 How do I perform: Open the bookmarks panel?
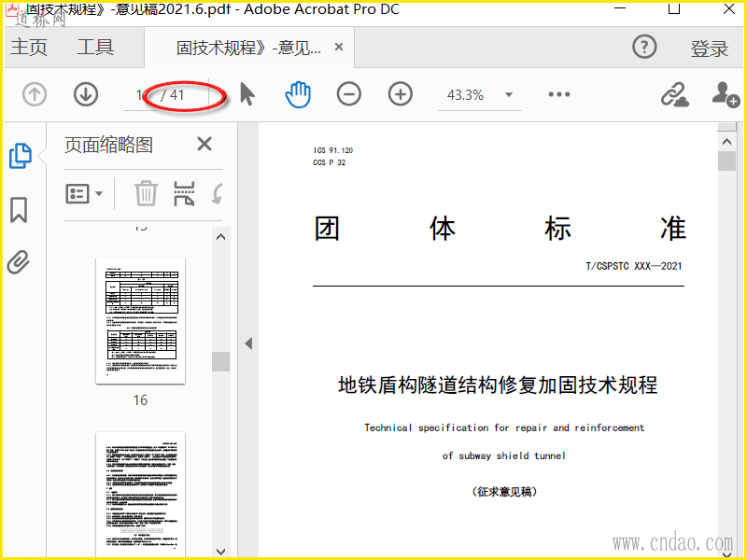(x=19, y=210)
